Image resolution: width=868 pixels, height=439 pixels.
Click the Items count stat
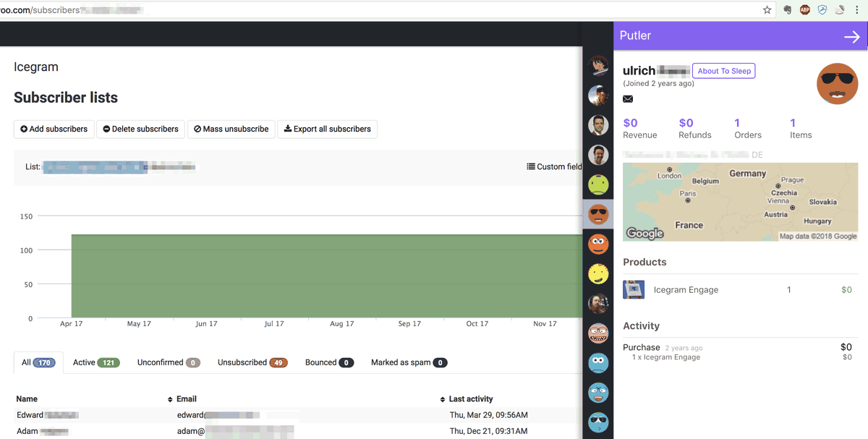[801, 128]
